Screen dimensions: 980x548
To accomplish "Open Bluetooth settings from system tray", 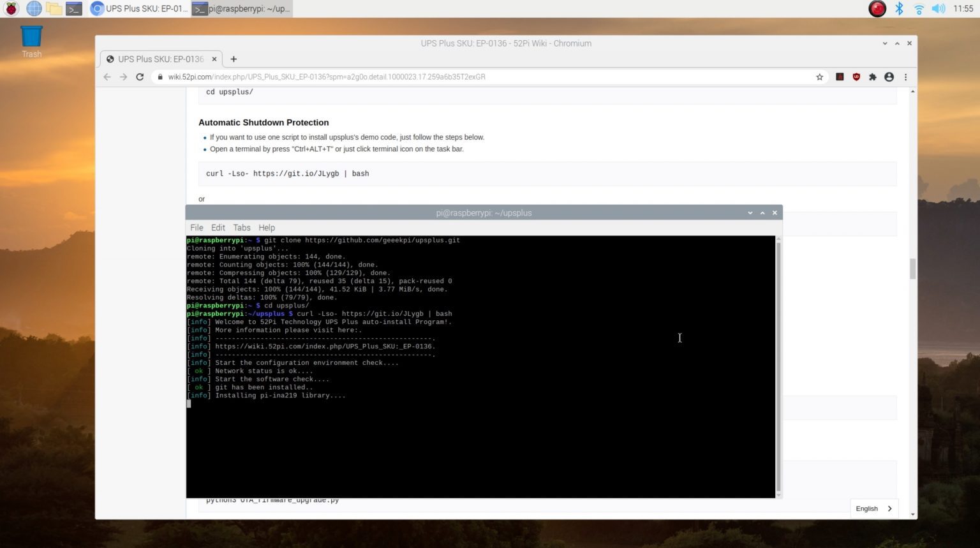I will 900,8.
